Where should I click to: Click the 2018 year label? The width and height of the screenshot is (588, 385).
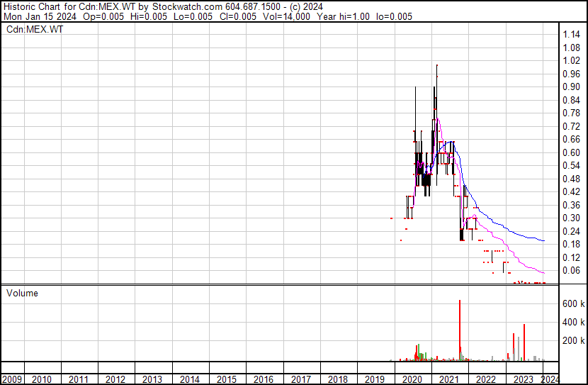(x=338, y=379)
